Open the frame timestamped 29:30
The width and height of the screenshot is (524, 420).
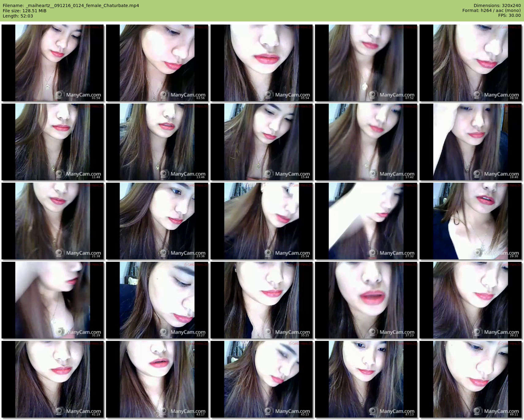tap(471, 221)
